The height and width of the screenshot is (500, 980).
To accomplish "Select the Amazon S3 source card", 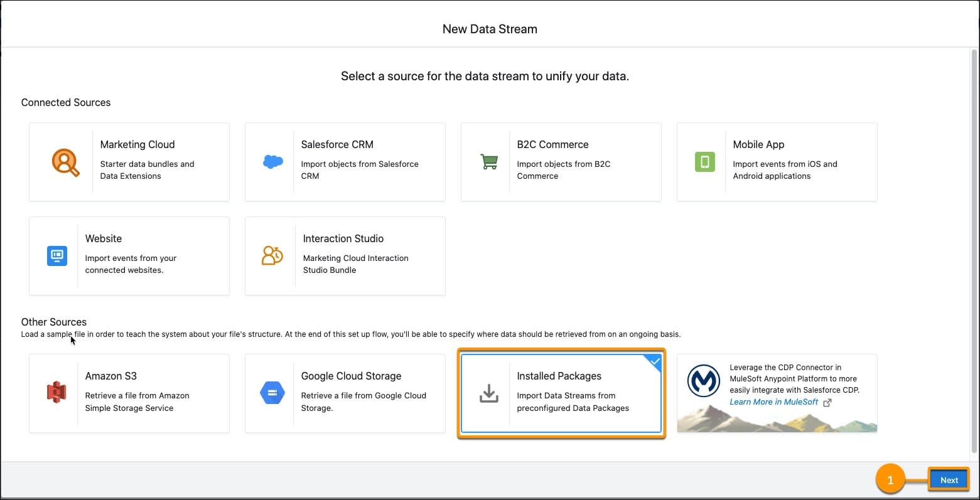I will [129, 393].
